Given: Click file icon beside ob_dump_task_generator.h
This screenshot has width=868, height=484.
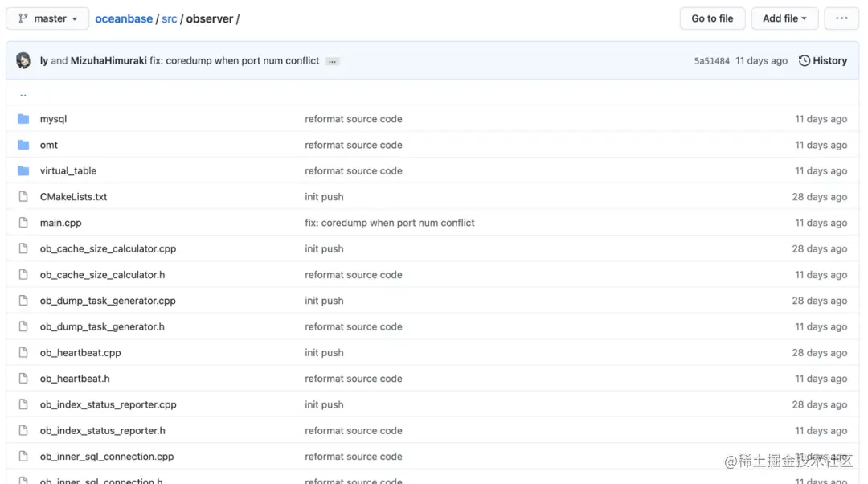Looking at the screenshot, I should tap(23, 326).
